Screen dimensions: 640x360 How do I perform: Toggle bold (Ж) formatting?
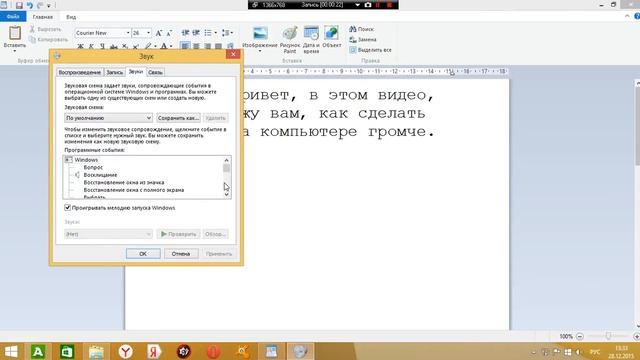tap(80, 46)
